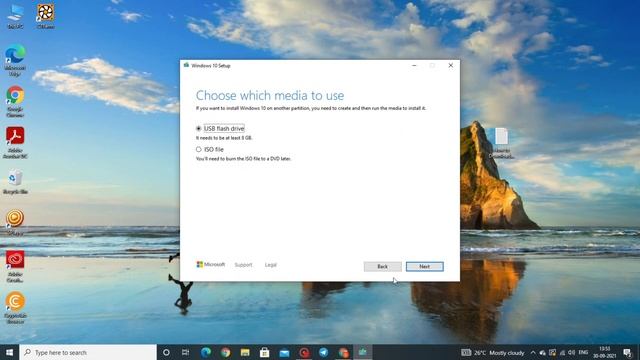Screen dimensions: 640x360
Task: Open volume control in system tray
Action: 571,353
